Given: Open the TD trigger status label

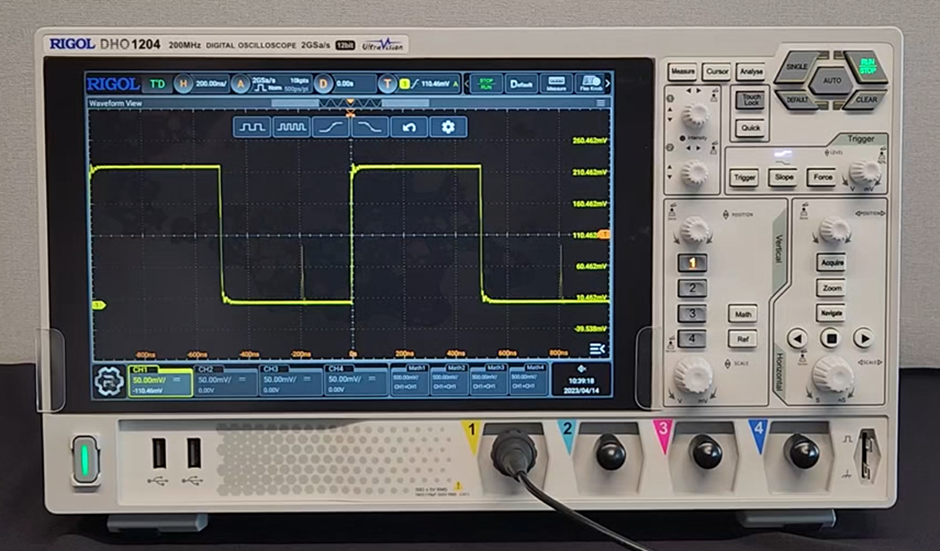Looking at the screenshot, I should (x=157, y=84).
